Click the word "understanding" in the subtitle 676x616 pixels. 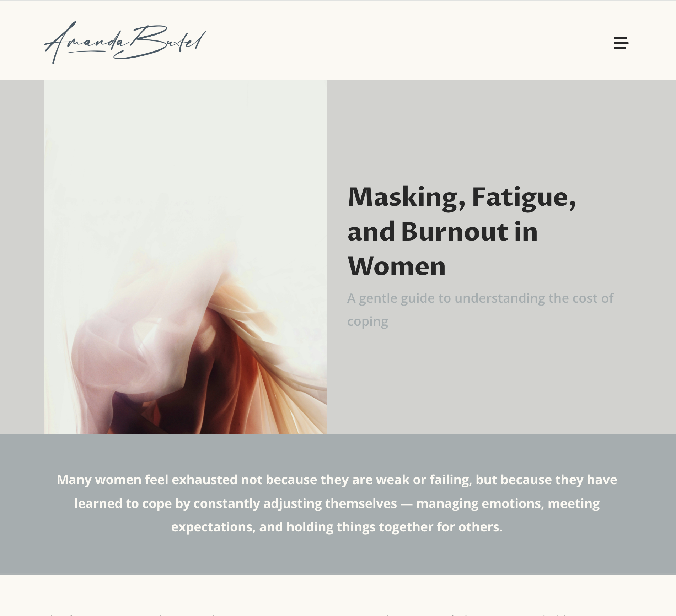pos(500,298)
